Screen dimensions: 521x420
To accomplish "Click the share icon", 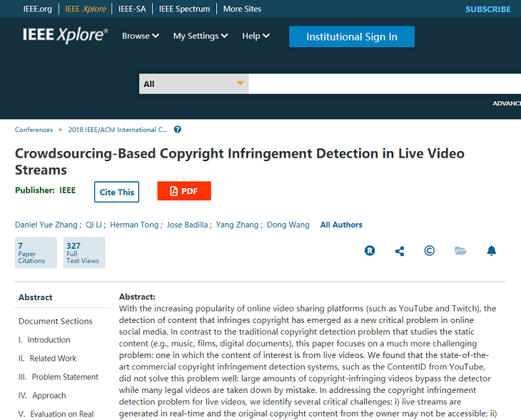I will [x=400, y=251].
